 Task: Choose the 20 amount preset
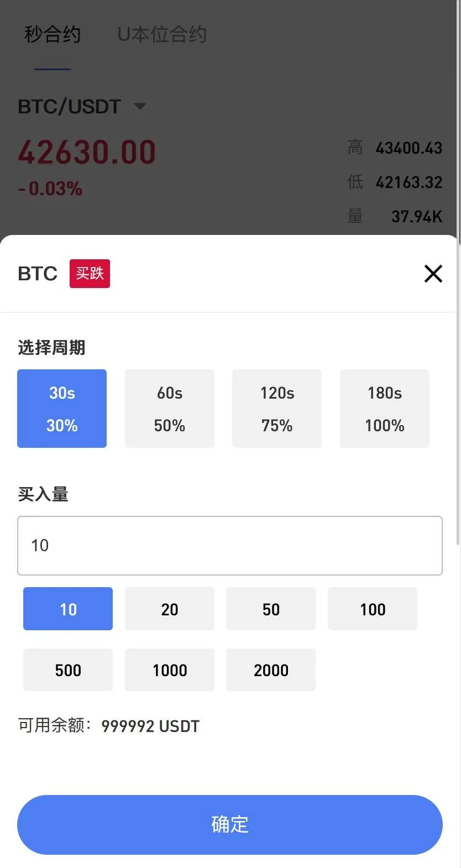[169, 609]
